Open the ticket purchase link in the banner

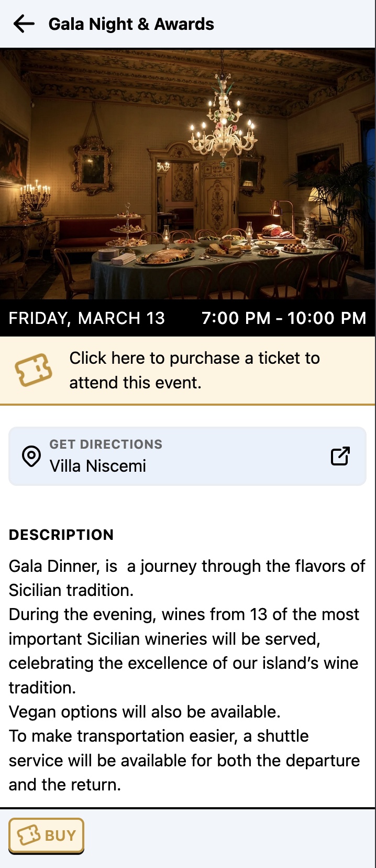click(x=195, y=370)
